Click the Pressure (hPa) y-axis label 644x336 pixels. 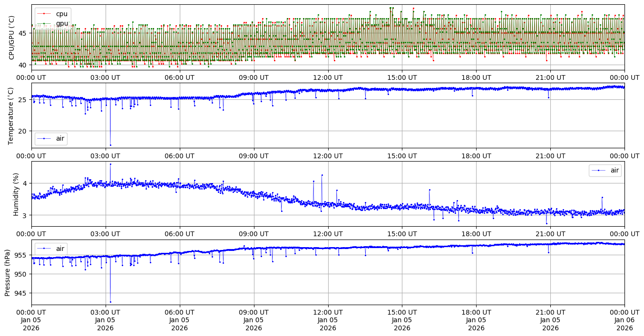pyautogui.click(x=8, y=272)
